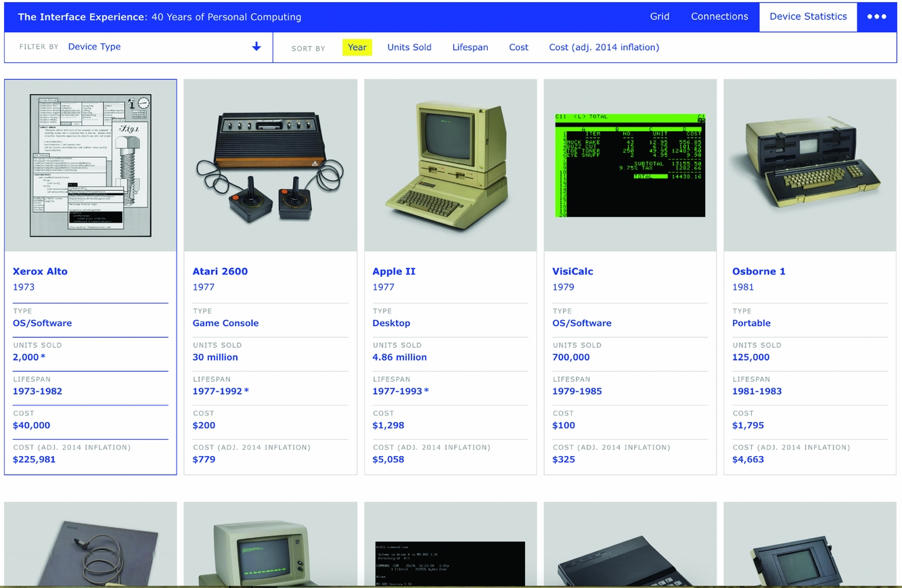Viewport: 902px width, 588px height.
Task: Click the VisiCalc spreadsheet screenshot
Action: [630, 165]
